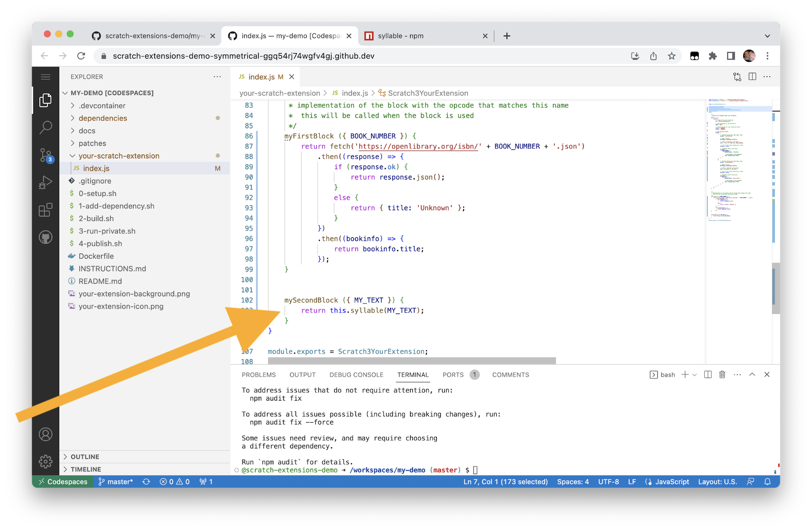
Task: Open the Run and Debug view
Action: pos(45,183)
